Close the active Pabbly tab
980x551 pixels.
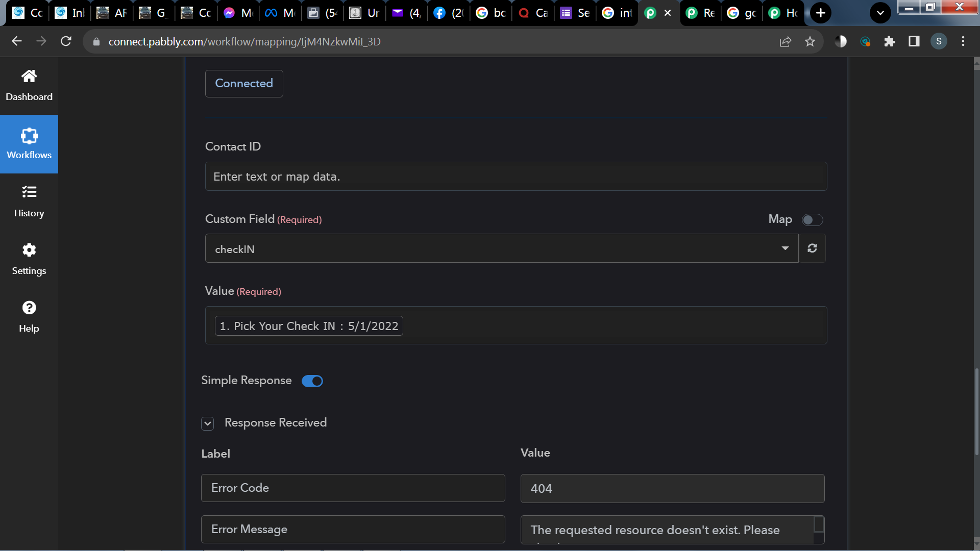[668, 13]
